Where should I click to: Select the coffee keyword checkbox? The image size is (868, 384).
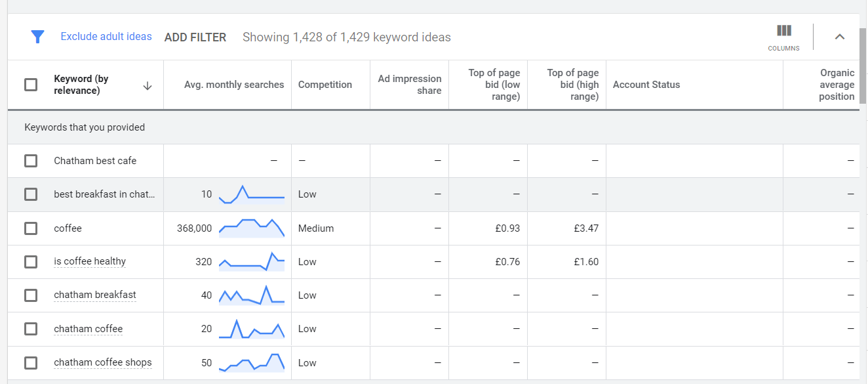click(x=31, y=228)
